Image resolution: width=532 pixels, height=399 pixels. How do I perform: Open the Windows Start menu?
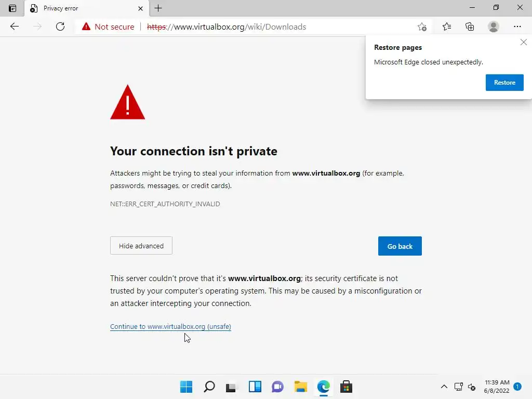coord(186,387)
